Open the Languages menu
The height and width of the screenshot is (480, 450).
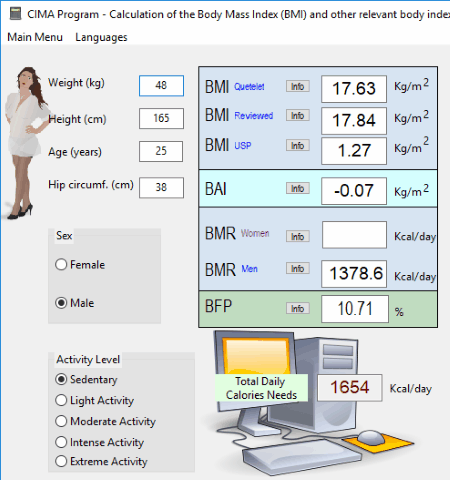(101, 37)
